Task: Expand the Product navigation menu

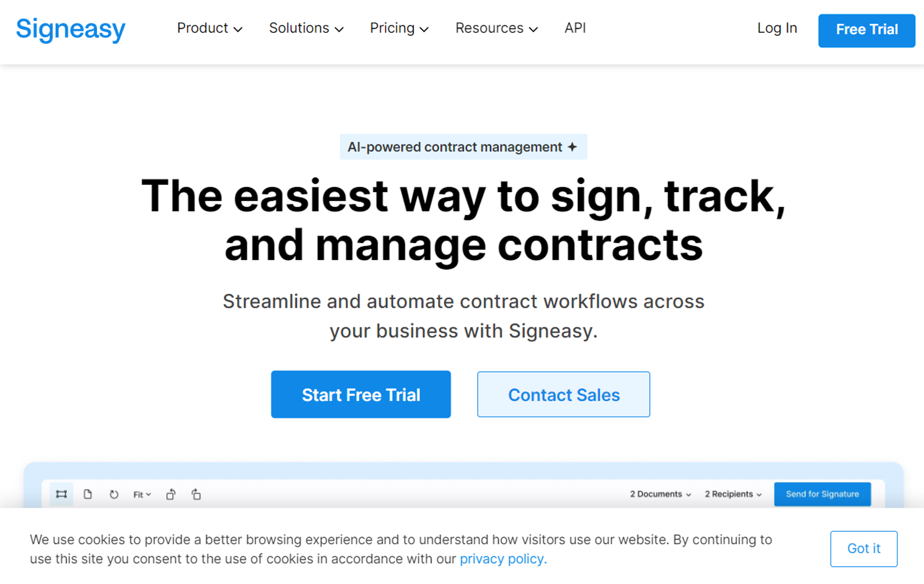Action: [x=210, y=28]
